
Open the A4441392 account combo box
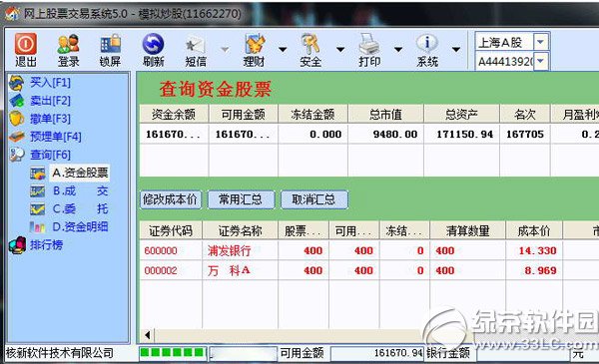pyautogui.click(x=512, y=61)
